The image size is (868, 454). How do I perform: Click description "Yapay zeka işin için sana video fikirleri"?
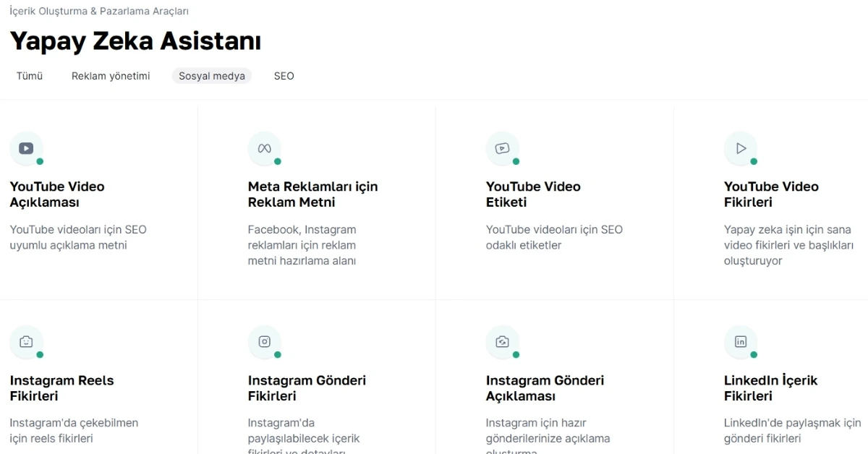click(788, 245)
